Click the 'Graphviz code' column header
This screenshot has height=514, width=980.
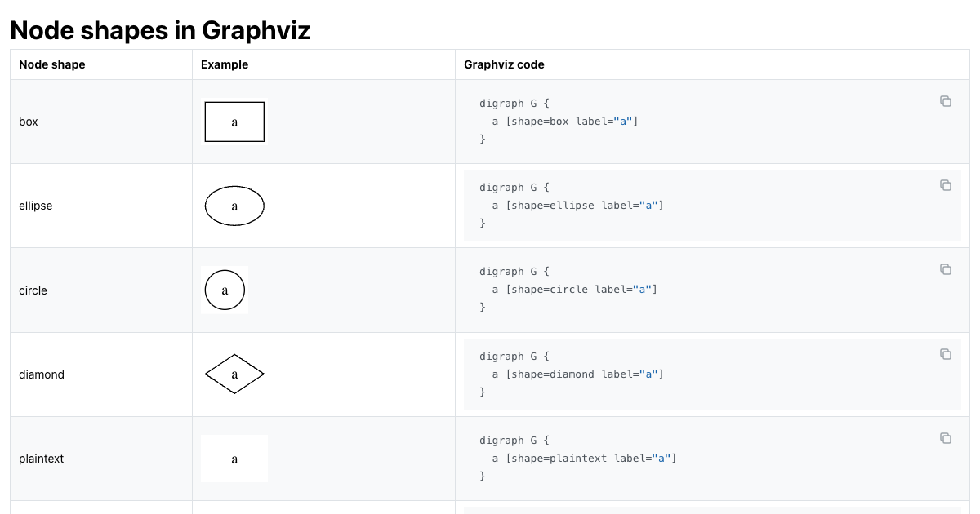pos(504,64)
